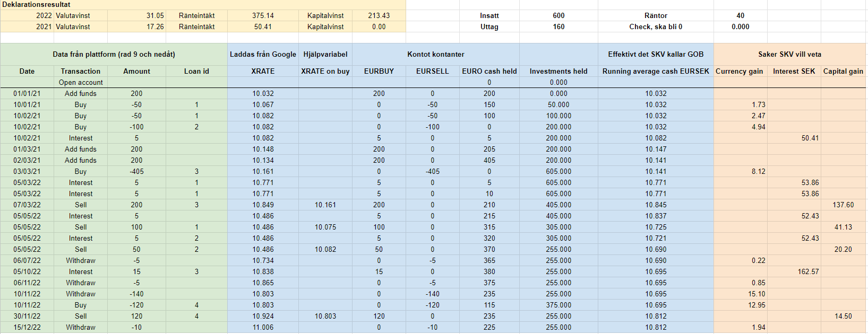
Task: Select the Hjälpvariabel header cell
Action: pos(325,54)
